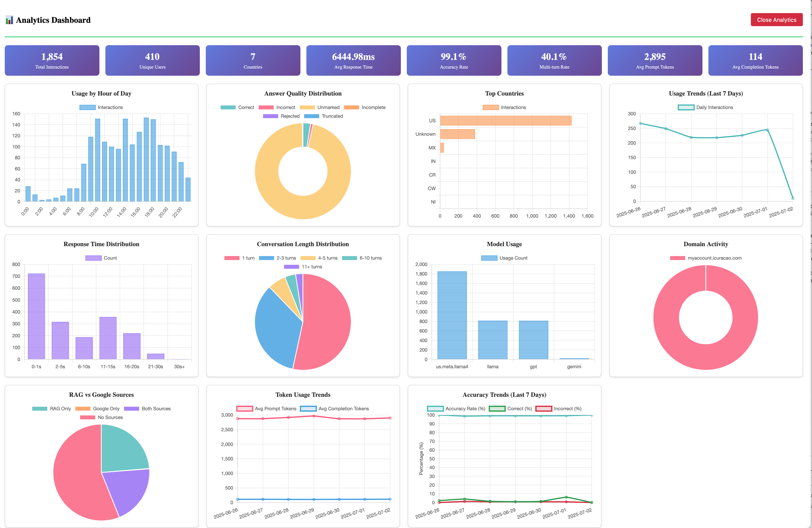
Task: Click the us.meta.llama4 bar in Model Usage
Action: [452, 315]
